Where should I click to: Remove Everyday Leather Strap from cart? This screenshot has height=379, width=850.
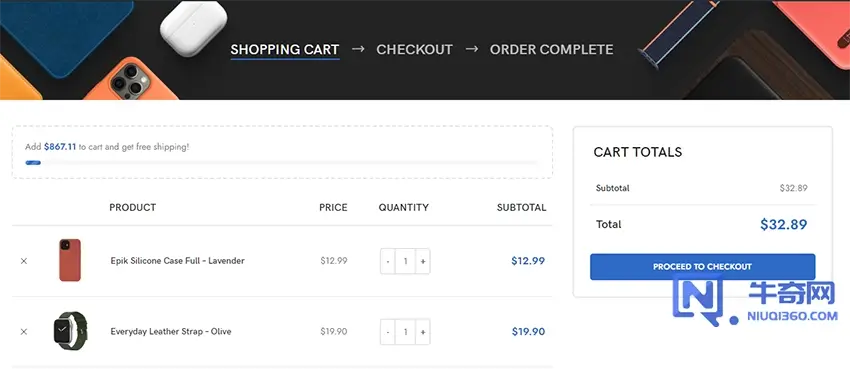point(24,331)
